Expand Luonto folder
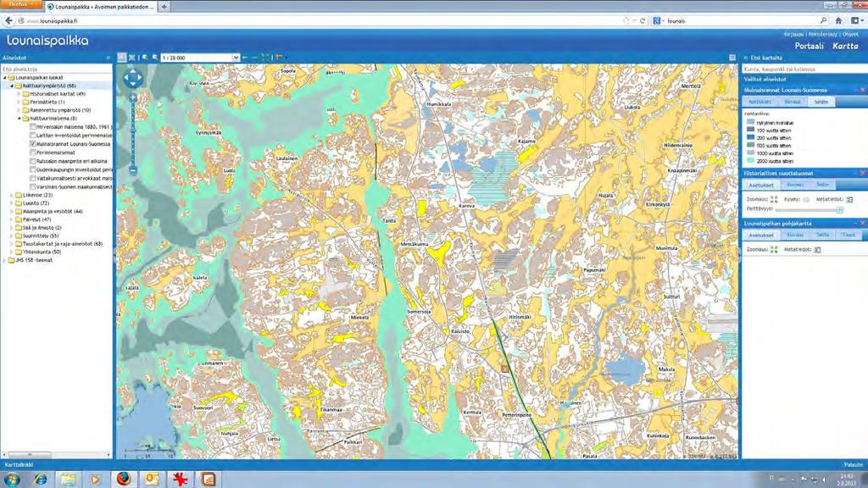Viewport: 868px width, 488px height. (12, 203)
